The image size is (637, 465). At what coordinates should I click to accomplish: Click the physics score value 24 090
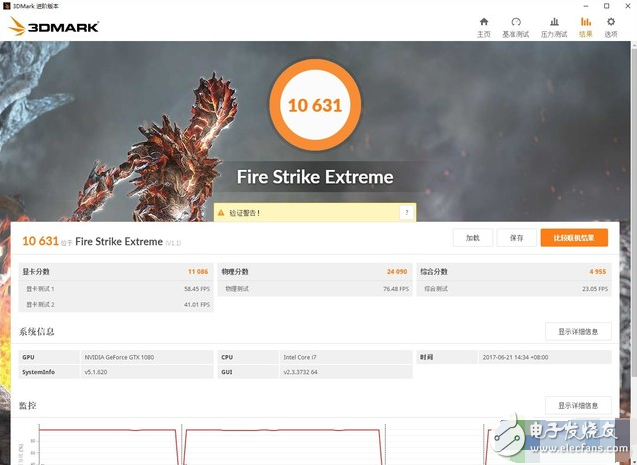point(395,271)
